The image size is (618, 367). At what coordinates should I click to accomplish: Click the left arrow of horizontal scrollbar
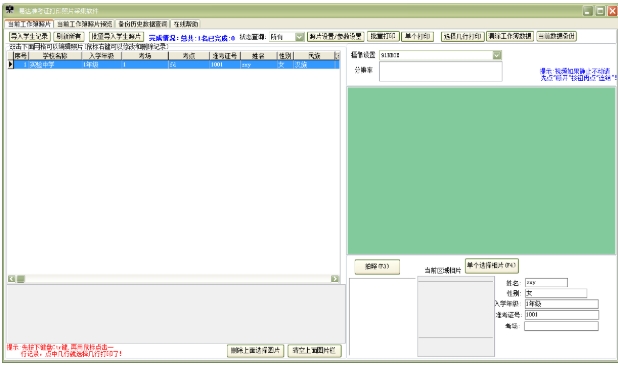click(x=11, y=279)
